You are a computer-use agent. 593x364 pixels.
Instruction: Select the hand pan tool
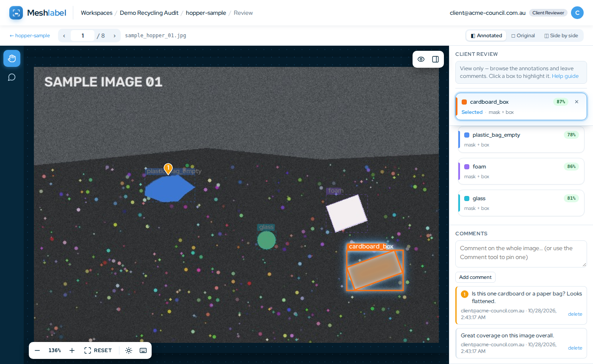click(12, 58)
